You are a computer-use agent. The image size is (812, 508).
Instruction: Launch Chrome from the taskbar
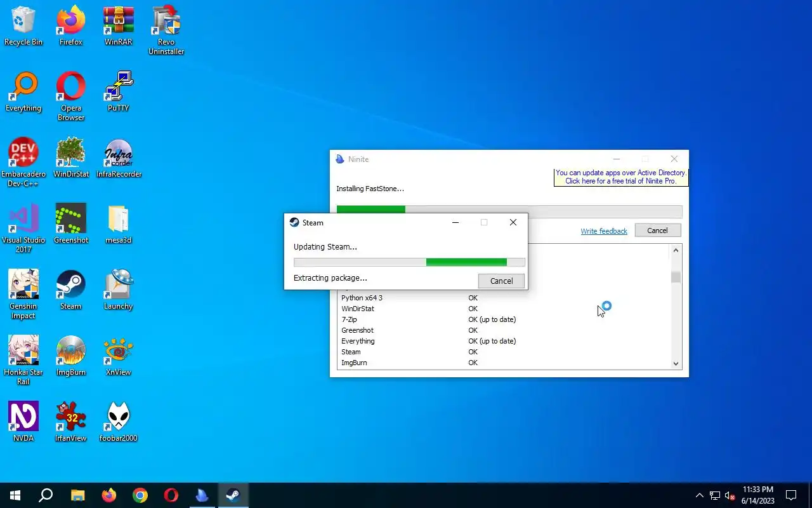[140, 495]
